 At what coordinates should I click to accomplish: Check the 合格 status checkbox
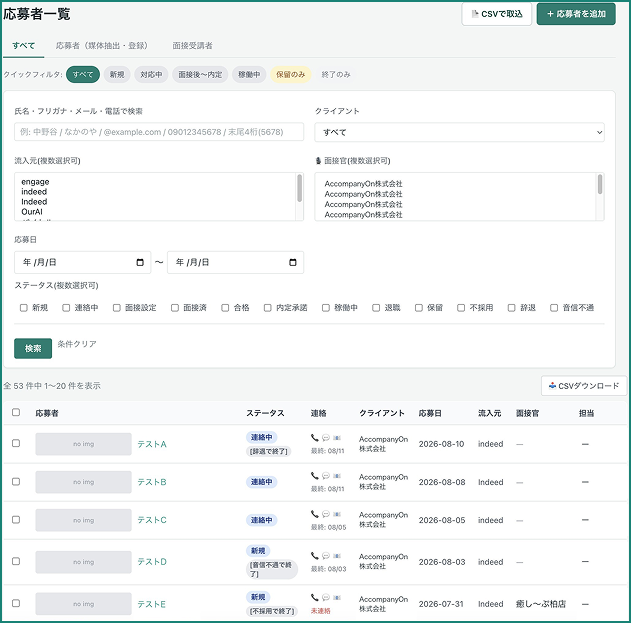pos(225,308)
